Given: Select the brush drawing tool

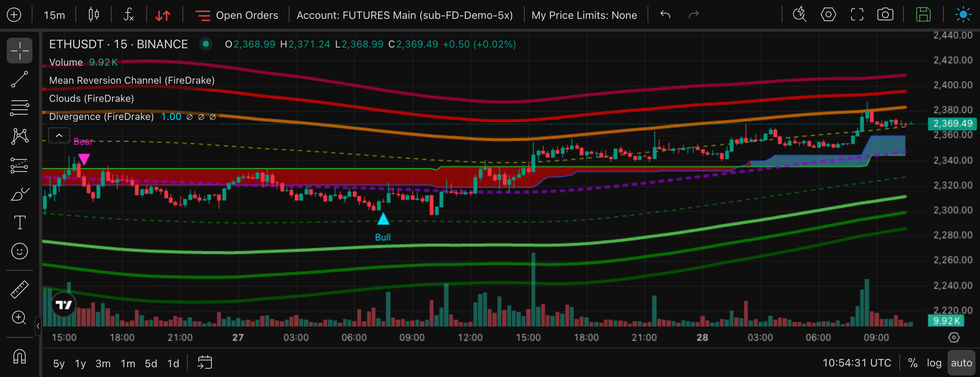Looking at the screenshot, I should [x=19, y=194].
